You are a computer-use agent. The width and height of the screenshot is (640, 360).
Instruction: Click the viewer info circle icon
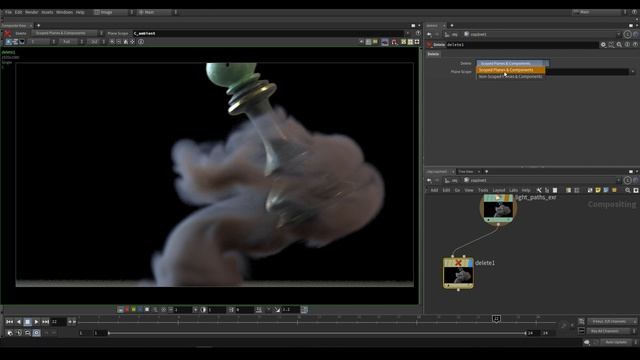pos(141,42)
